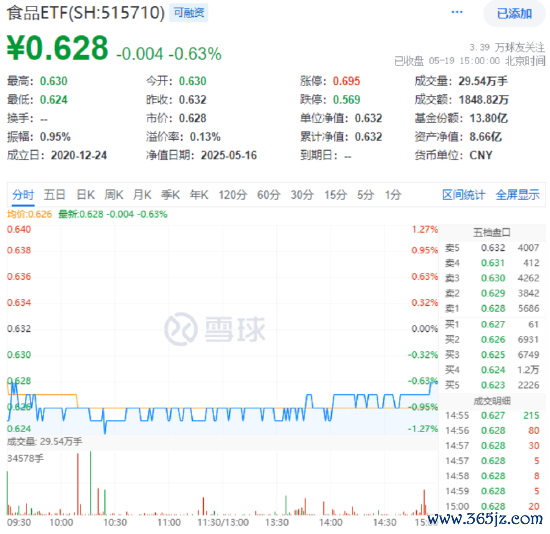This screenshot has width=550, height=534.
Task: Select the 买4 row at 0.624
Action: 492,370
